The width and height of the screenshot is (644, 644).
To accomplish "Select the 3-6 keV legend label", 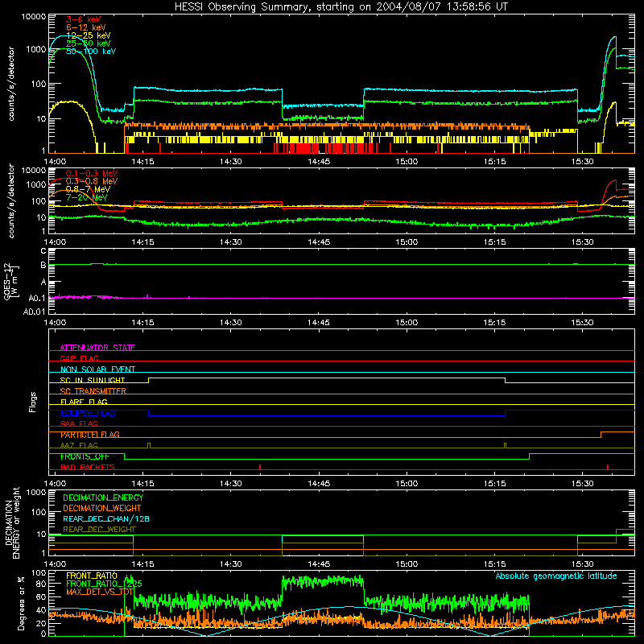I will click(x=83, y=19).
